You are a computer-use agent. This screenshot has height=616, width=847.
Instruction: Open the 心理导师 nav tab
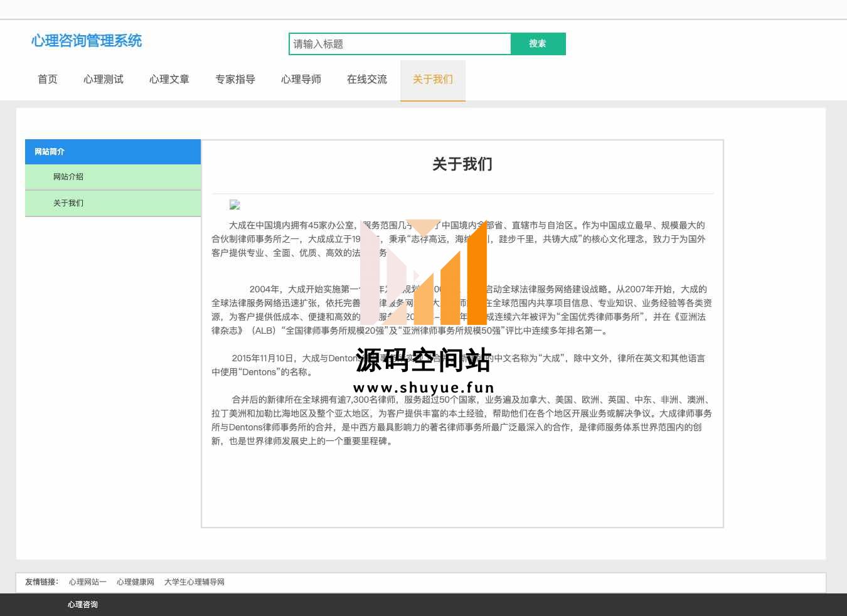click(x=301, y=80)
